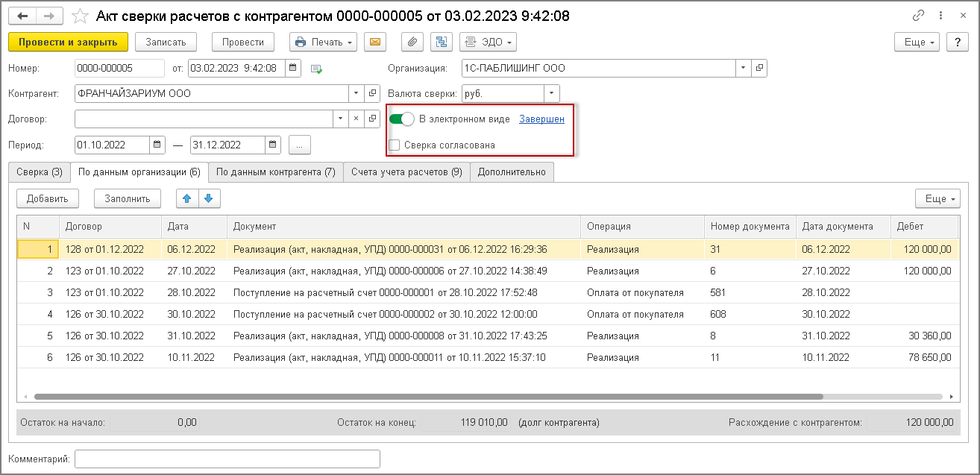Viewport: 980px width, 475px height.
Task: Show posting status icon next to date
Action: pyautogui.click(x=316, y=69)
